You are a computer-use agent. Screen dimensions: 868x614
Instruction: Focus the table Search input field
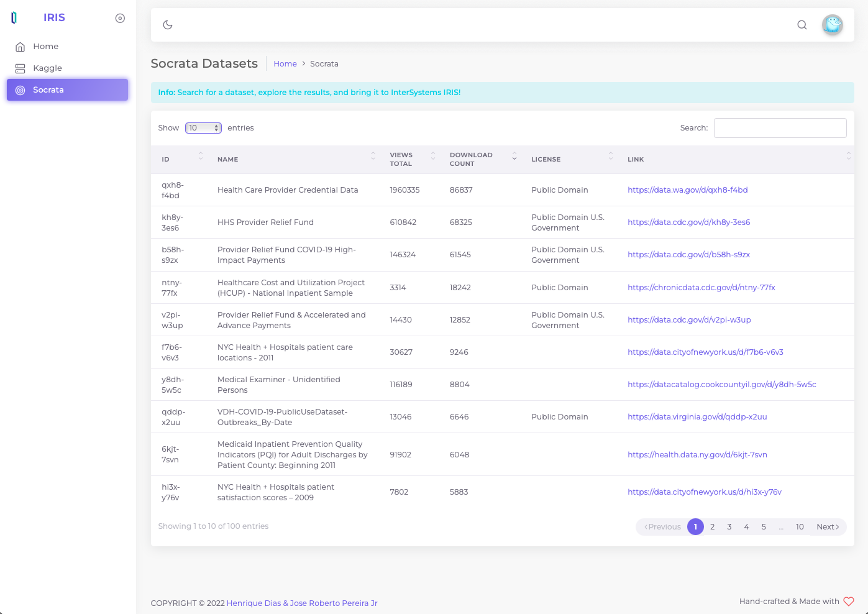pyautogui.click(x=780, y=128)
